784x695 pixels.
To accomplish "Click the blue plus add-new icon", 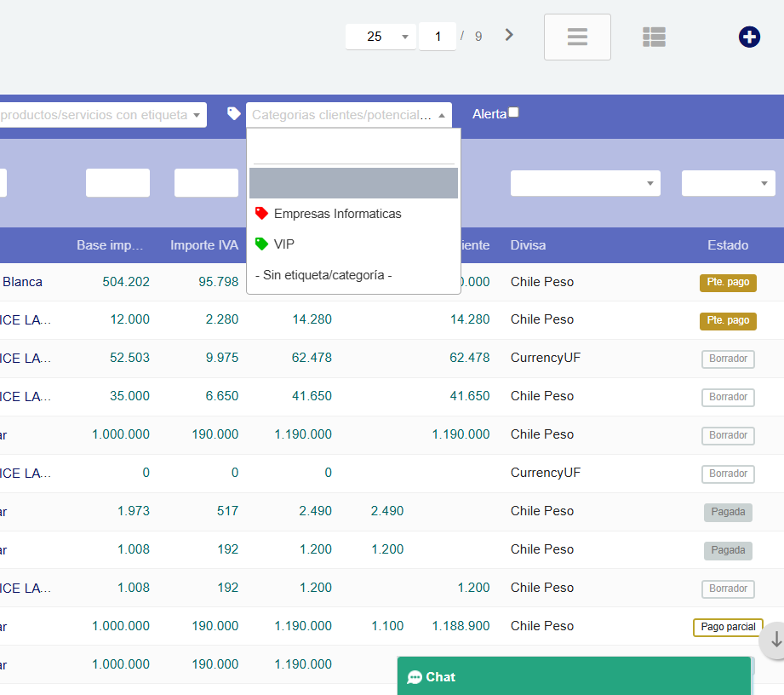I will (749, 37).
